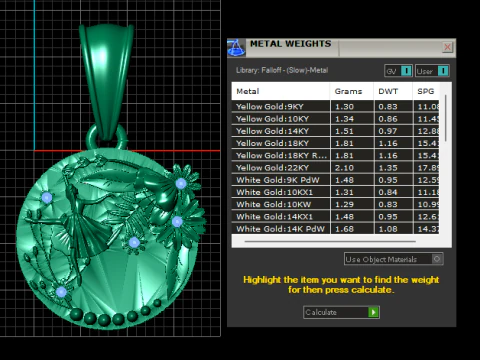Click the Library: Falloff - (Slow)-Metal label
The width and height of the screenshot is (480, 360).
(x=282, y=70)
